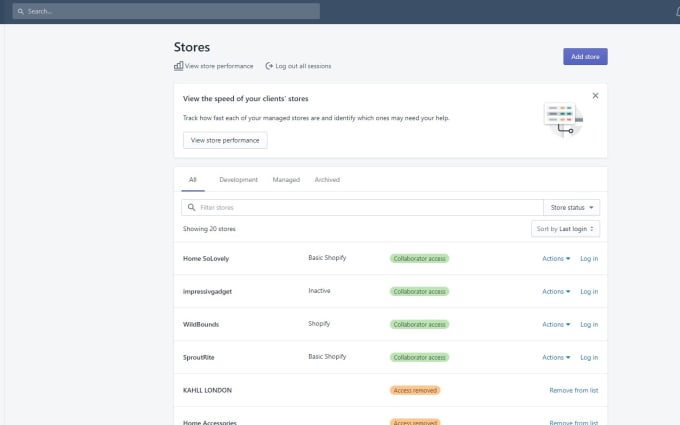Click the Showing 20 stores text
Screen dimensions: 680x425
[x=209, y=229]
